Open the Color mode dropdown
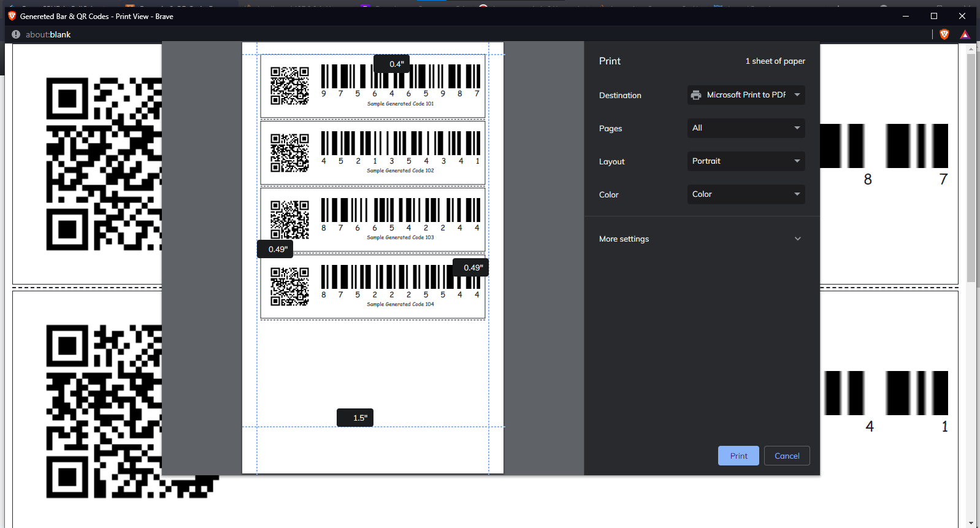Image resolution: width=980 pixels, height=528 pixels. [746, 194]
